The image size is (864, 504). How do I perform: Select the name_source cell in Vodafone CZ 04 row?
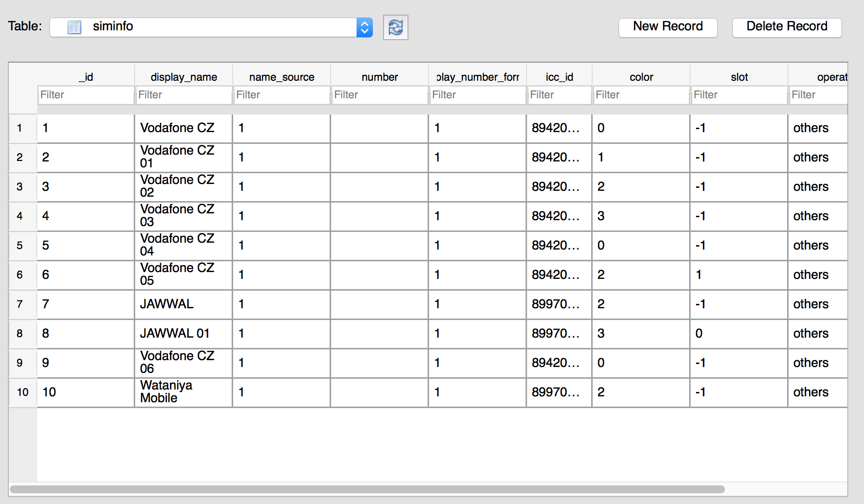tap(281, 246)
